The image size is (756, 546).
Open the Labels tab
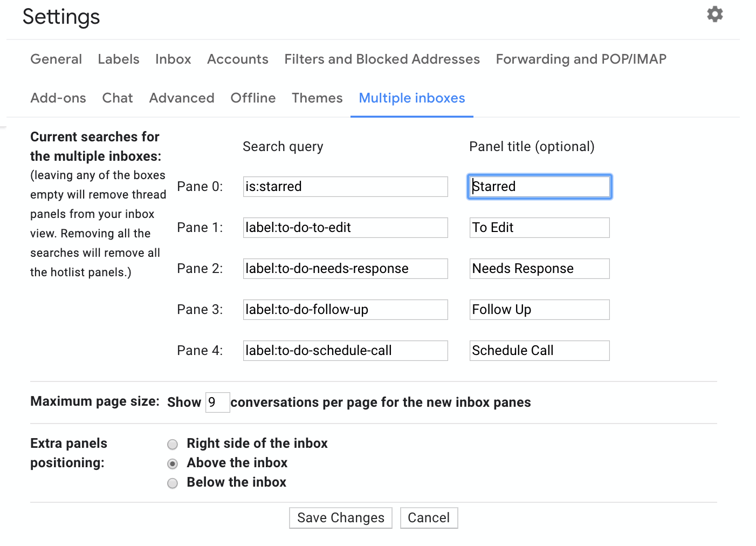coord(119,59)
